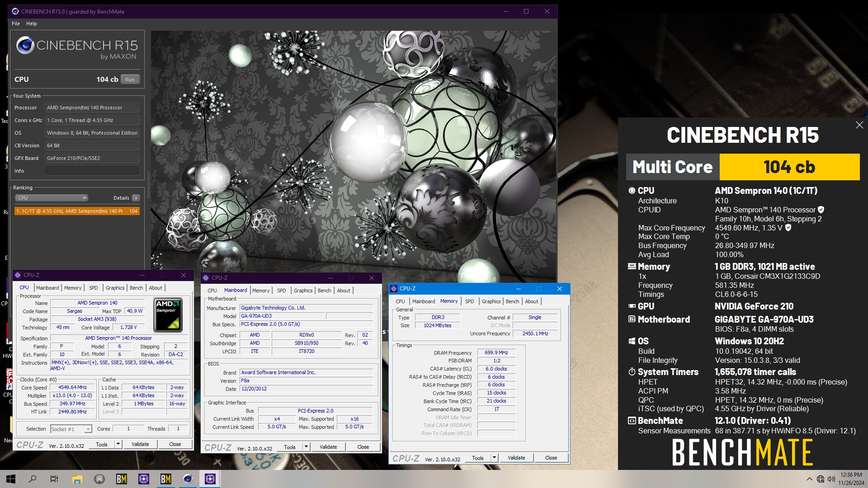Click Processor field 'AMD Sempron(tm) 140 Processor'
Image resolution: width=868 pixels, height=488 pixels.
92,108
